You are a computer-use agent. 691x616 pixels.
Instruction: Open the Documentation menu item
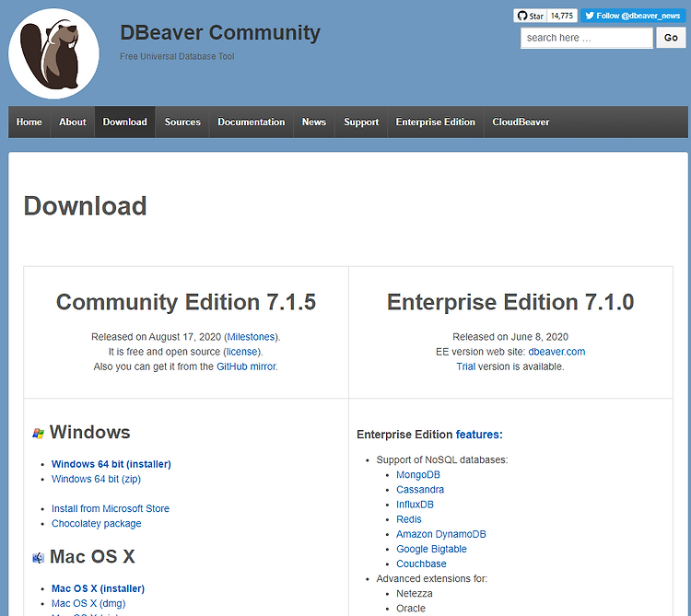(x=252, y=122)
